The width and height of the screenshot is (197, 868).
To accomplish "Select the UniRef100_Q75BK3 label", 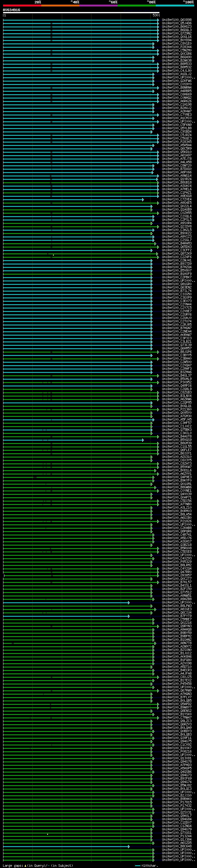I will (x=177, y=430).
